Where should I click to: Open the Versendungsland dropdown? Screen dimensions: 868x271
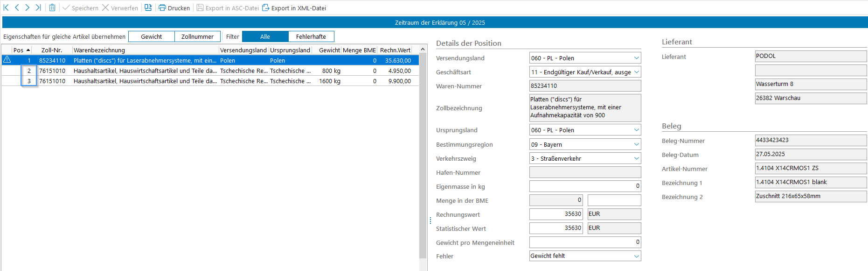[x=636, y=58]
